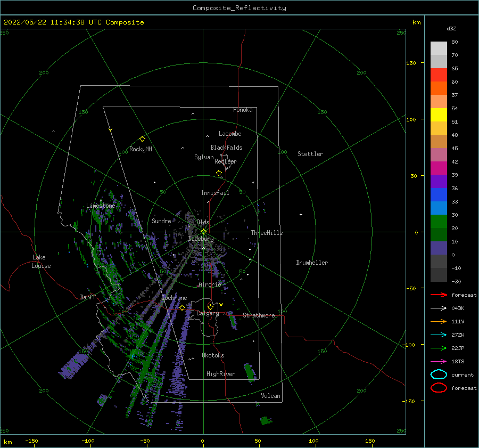Select the cyan 27ZW arrow in the legend

click(439, 335)
